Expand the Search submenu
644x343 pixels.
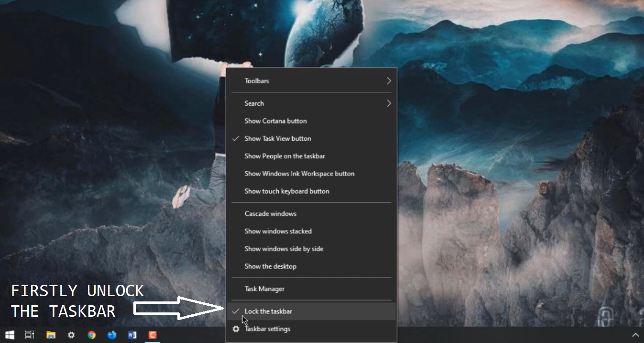(311, 103)
